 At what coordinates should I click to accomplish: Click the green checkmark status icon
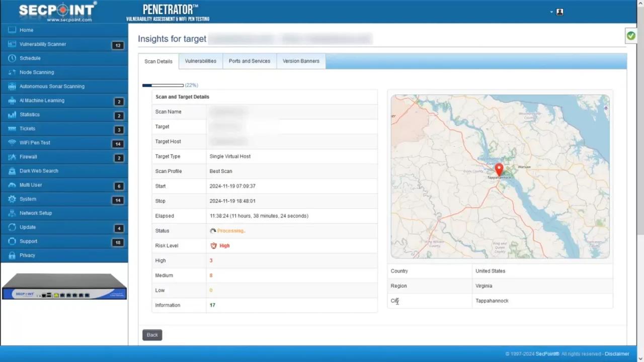coord(631,35)
